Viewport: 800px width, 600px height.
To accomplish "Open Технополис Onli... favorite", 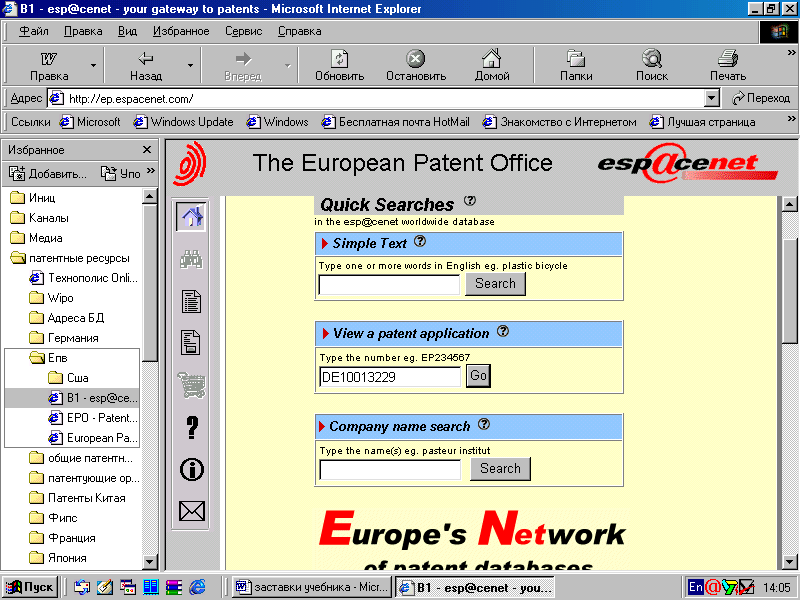I will coord(84,278).
